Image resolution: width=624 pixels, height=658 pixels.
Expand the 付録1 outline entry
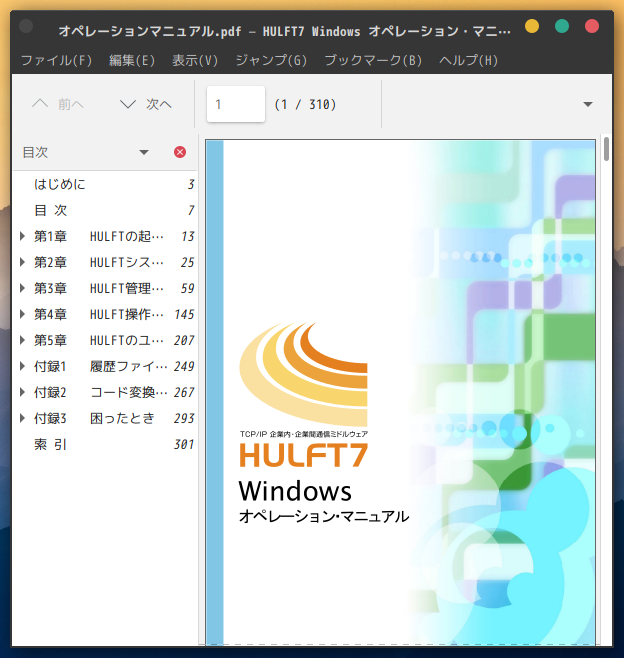click(x=22, y=366)
